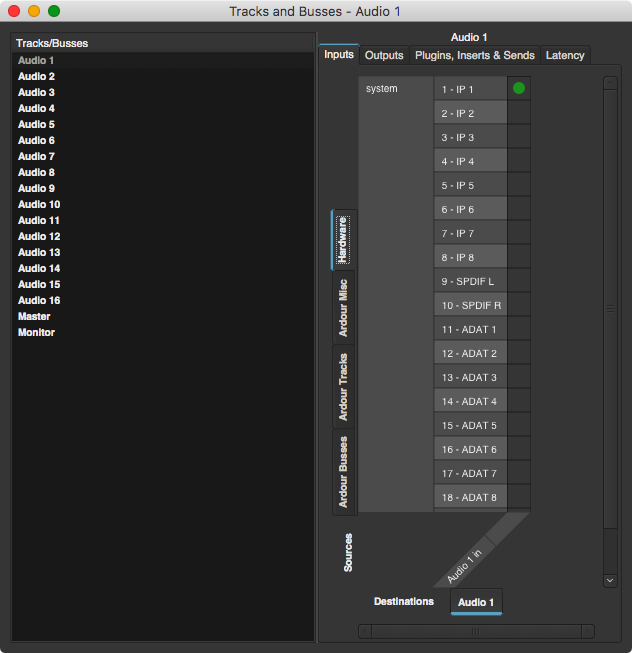Connect 11 - ADAT 1 to Audio 1 in
The height and width of the screenshot is (653, 632).
click(519, 329)
